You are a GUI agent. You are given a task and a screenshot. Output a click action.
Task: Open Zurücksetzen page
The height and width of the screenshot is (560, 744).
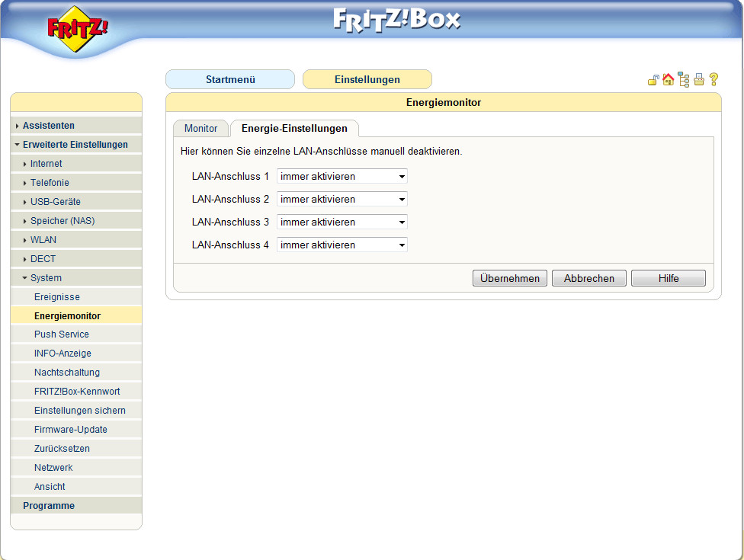click(x=76, y=448)
